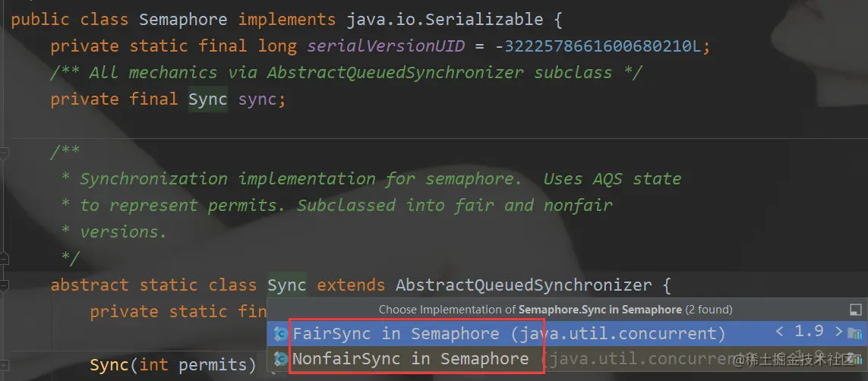Screen dimensions: 868x381
Task: Click the NonfairSync class icon
Action: click(281, 358)
